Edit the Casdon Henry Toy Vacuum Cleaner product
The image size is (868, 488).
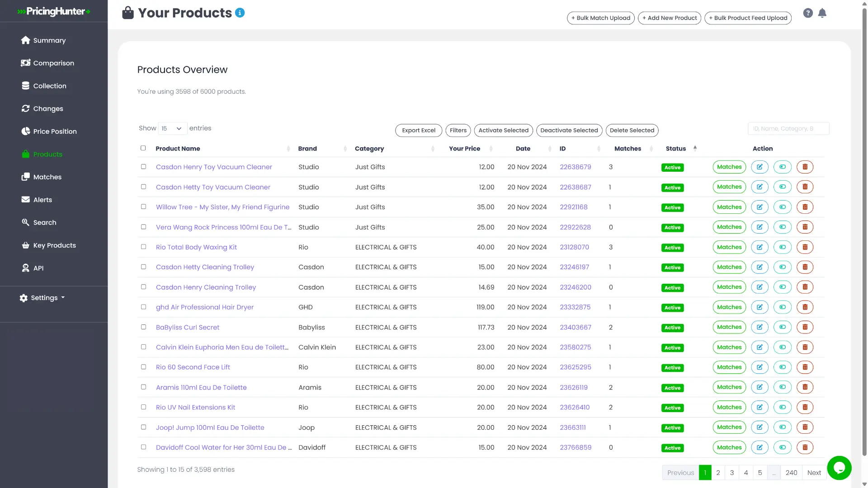click(759, 167)
